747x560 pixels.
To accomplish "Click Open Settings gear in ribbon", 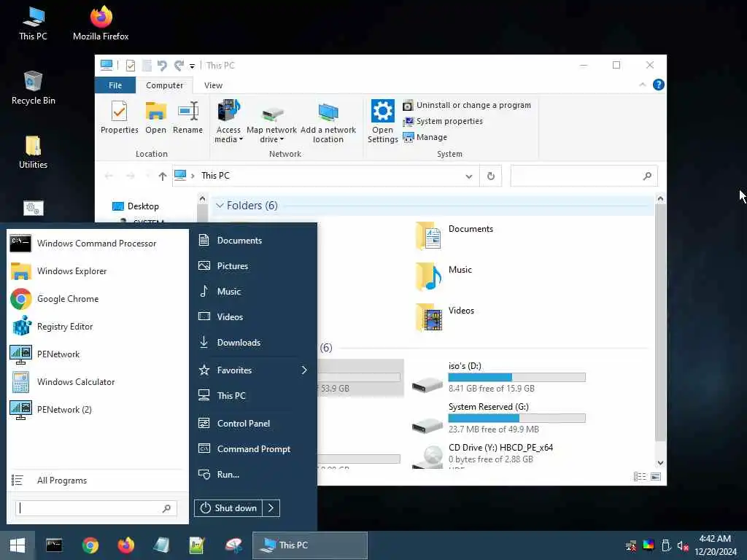I will click(x=382, y=121).
